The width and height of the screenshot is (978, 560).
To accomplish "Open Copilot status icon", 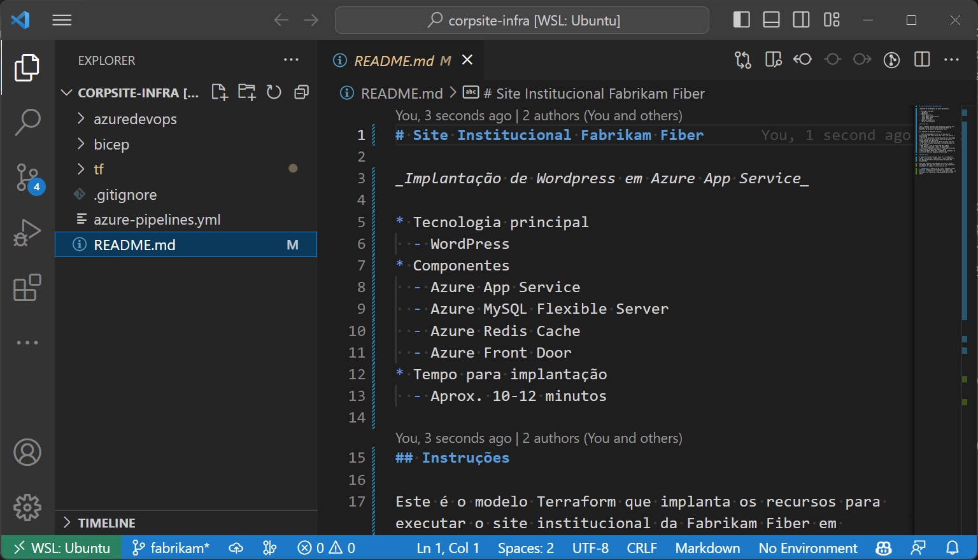I will 884,548.
